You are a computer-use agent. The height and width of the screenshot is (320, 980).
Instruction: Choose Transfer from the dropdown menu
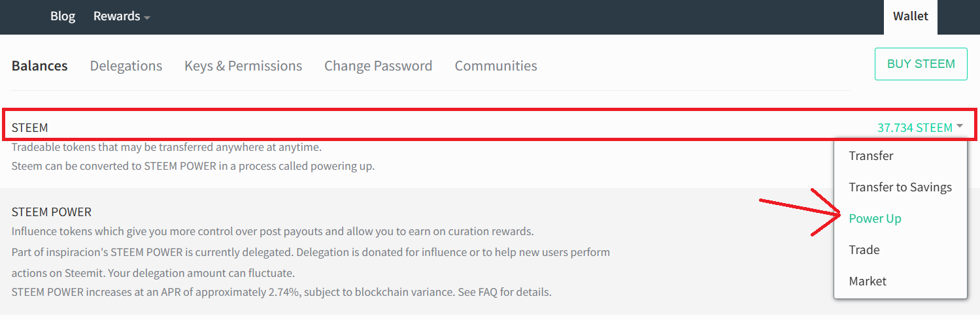[871, 156]
